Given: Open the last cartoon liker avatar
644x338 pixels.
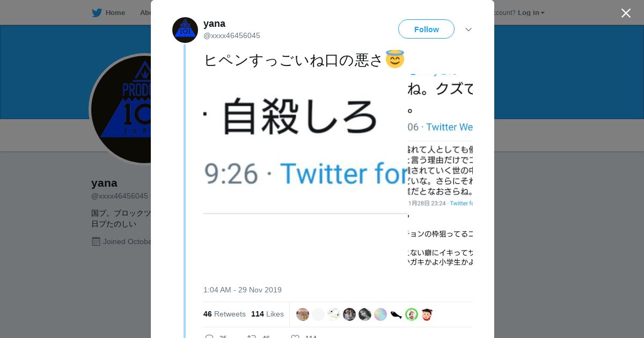Looking at the screenshot, I should (427, 314).
